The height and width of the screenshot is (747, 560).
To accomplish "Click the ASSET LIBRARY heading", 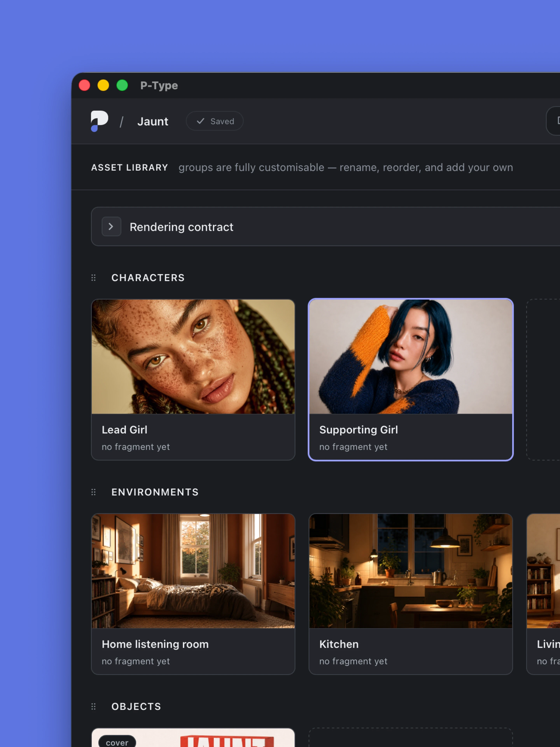I will click(x=130, y=167).
